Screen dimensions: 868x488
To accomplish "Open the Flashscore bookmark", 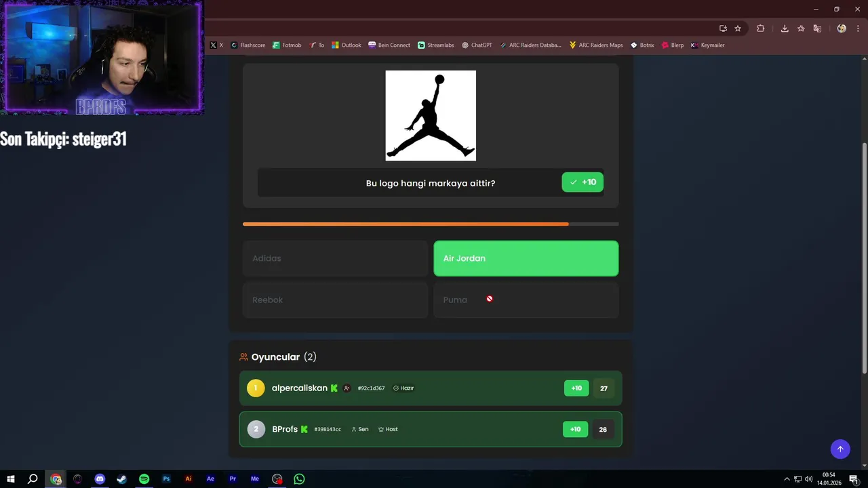I will [x=248, y=45].
